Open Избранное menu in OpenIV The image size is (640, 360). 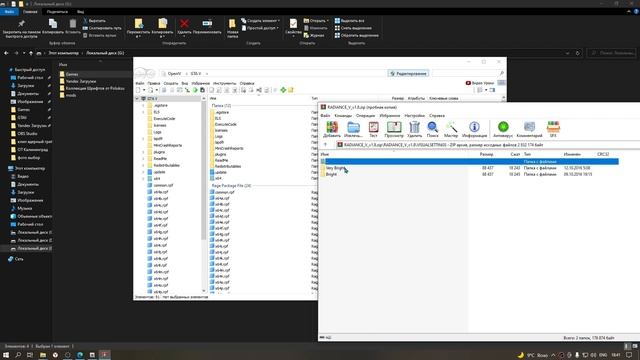(200, 83)
